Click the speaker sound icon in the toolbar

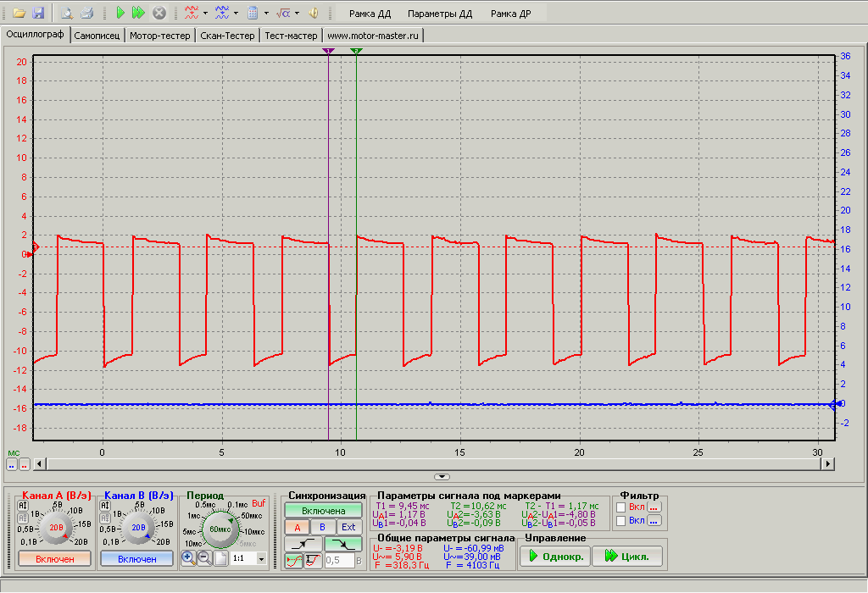(x=313, y=14)
